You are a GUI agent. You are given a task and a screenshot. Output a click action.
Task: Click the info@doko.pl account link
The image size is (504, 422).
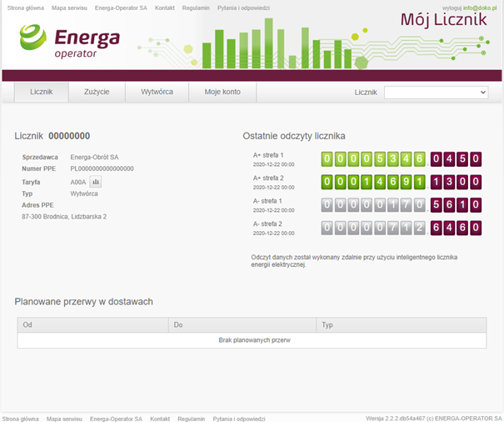(480, 8)
